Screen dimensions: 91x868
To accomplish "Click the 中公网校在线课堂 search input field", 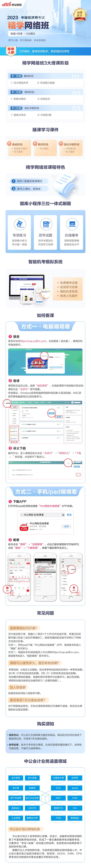I will click(42, 515).
